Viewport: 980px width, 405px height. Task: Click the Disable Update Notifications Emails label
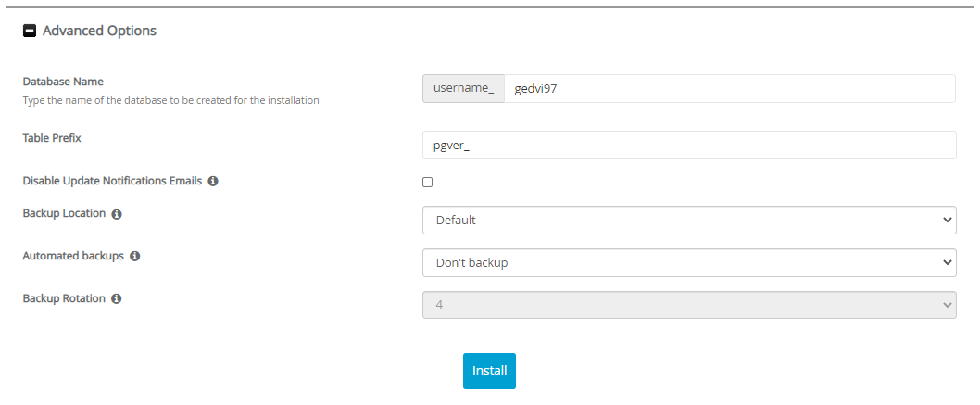coord(112,181)
